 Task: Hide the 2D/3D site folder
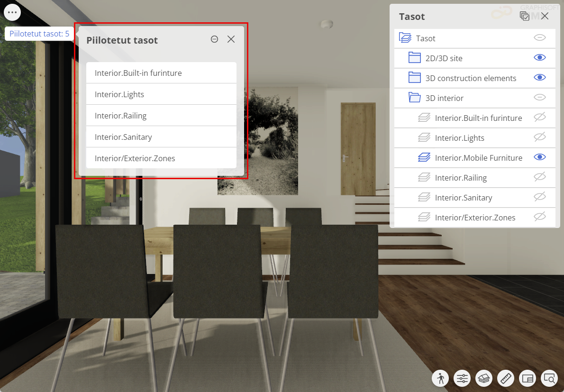(x=539, y=57)
